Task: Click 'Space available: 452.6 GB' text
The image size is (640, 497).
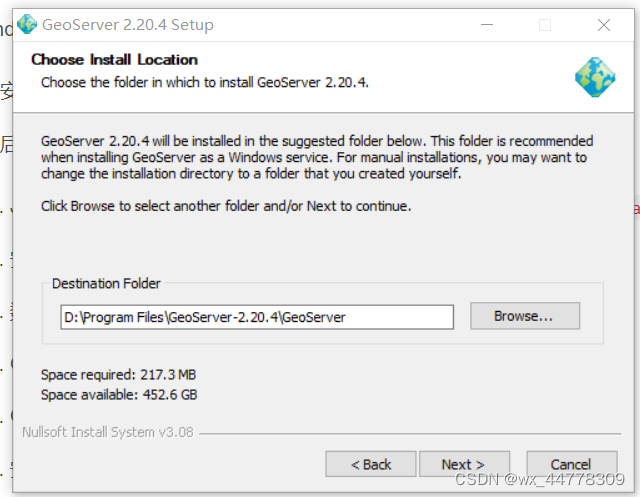Action: (x=119, y=395)
